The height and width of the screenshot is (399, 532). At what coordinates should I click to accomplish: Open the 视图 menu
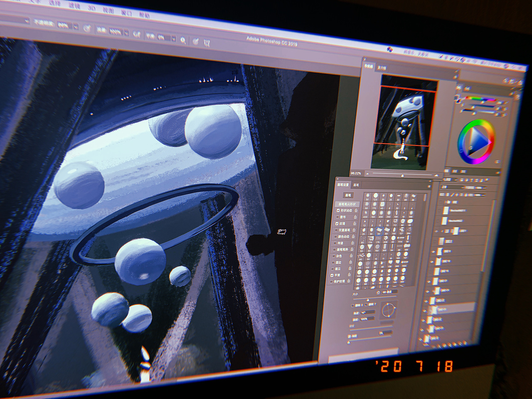click(x=108, y=10)
